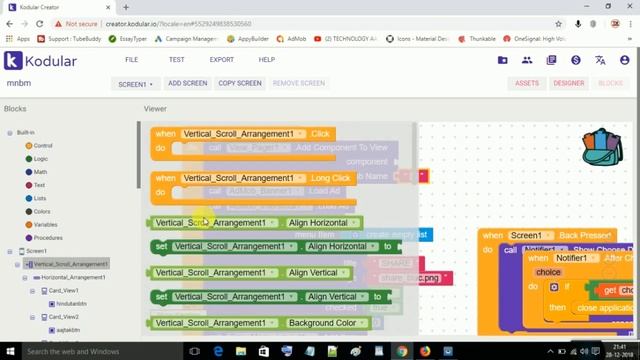The width and height of the screenshot is (640, 360).
Task: Open property dropdown on set Align Horizontal block
Action: 372,246
